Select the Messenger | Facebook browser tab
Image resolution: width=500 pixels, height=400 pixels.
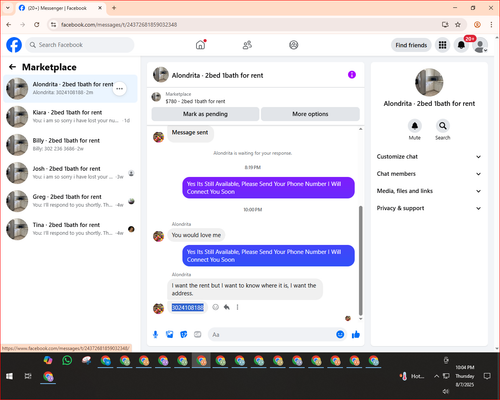(x=60, y=8)
